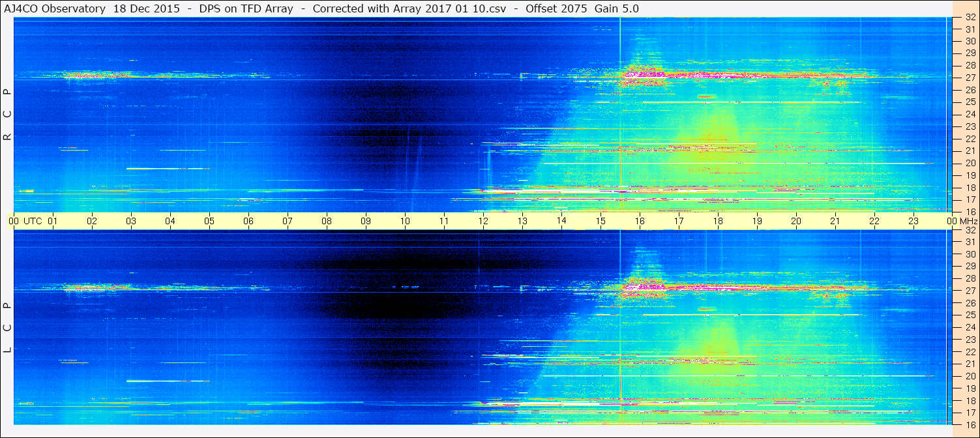Click the 16 MHz tick on LCP frequency scale
Image resolution: width=980 pixels, height=438 pixels.
(x=970, y=424)
